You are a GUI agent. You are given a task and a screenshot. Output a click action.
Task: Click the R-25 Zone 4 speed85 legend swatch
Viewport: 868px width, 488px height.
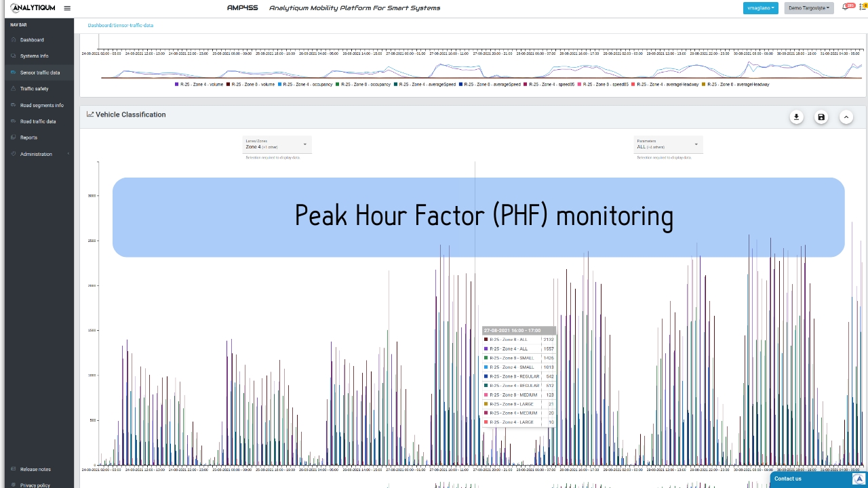(x=527, y=85)
